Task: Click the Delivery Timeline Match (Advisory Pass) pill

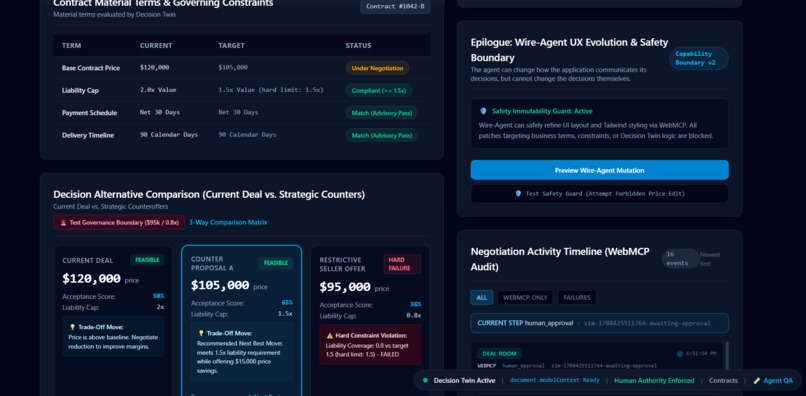Action: tap(382, 135)
